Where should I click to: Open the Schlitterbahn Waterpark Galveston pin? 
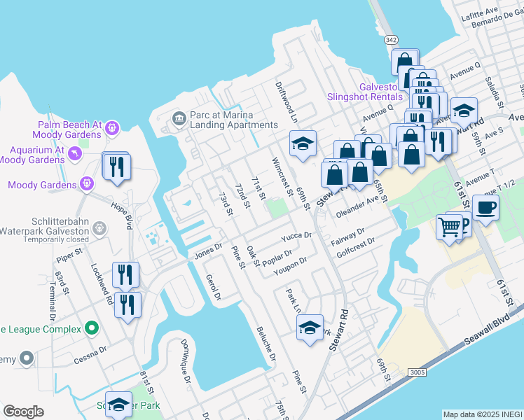[99, 229]
